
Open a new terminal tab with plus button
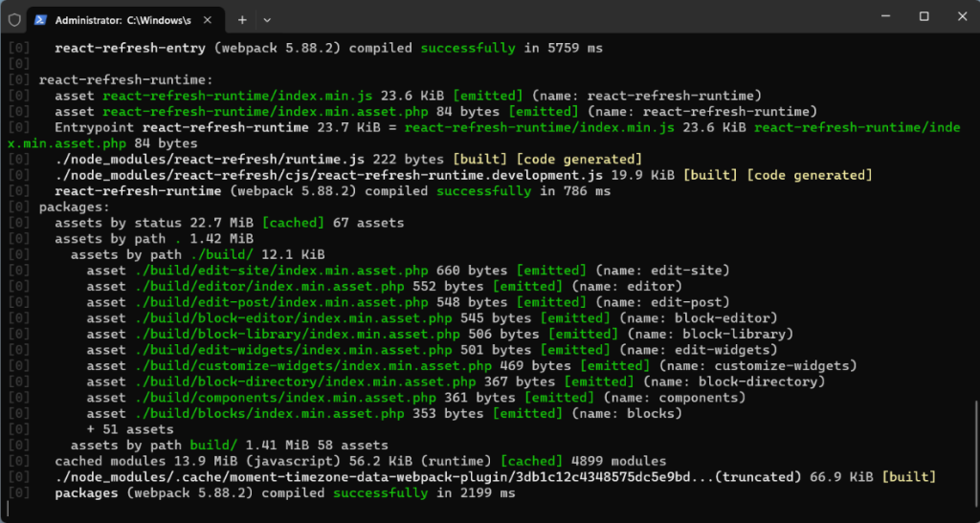242,19
